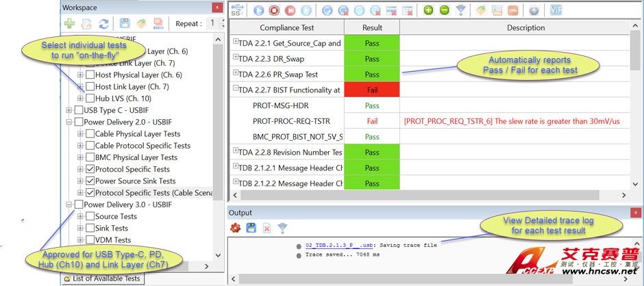The height and width of the screenshot is (286, 644).
Task: Enable the Cable Physical Layer Tests checkbox
Action: coord(90,134)
